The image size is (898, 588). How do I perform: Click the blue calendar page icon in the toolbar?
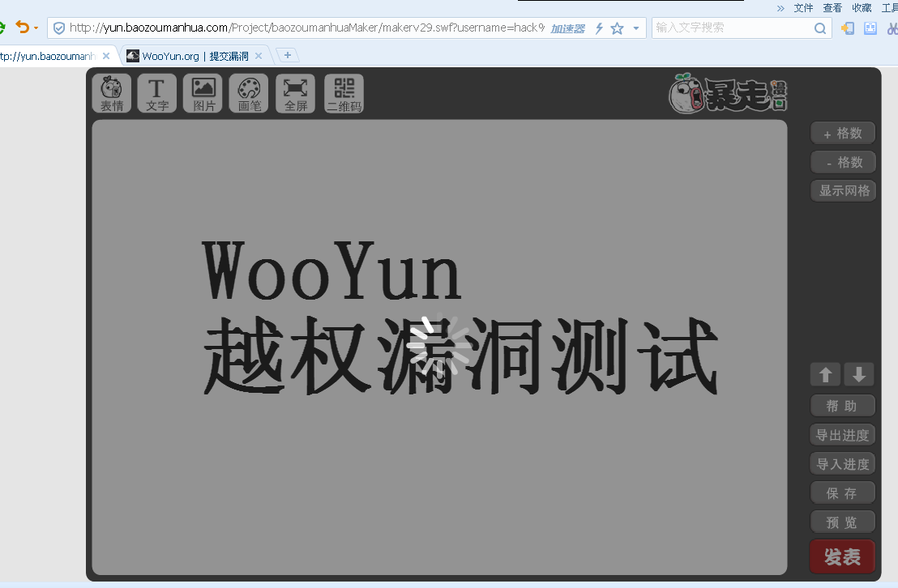click(x=870, y=28)
